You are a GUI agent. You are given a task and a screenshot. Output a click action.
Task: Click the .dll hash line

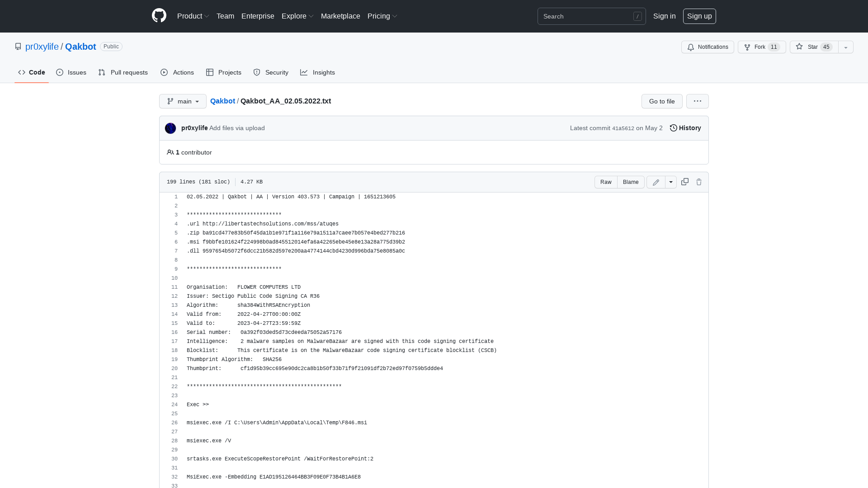coord(296,251)
